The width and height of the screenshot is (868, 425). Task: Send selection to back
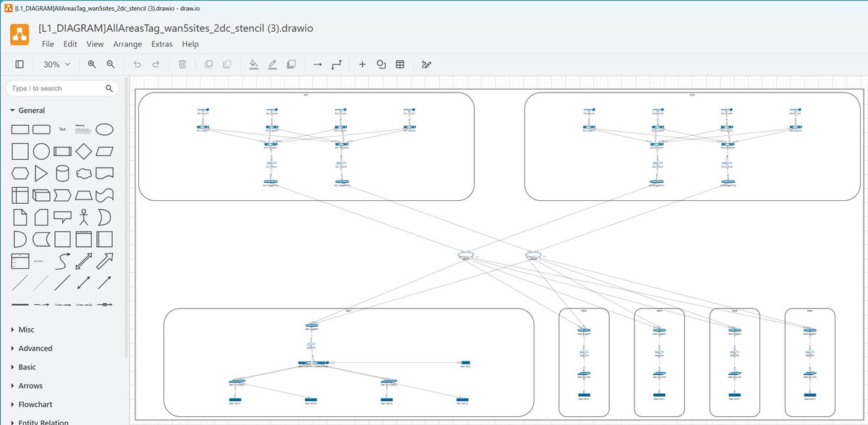[227, 64]
